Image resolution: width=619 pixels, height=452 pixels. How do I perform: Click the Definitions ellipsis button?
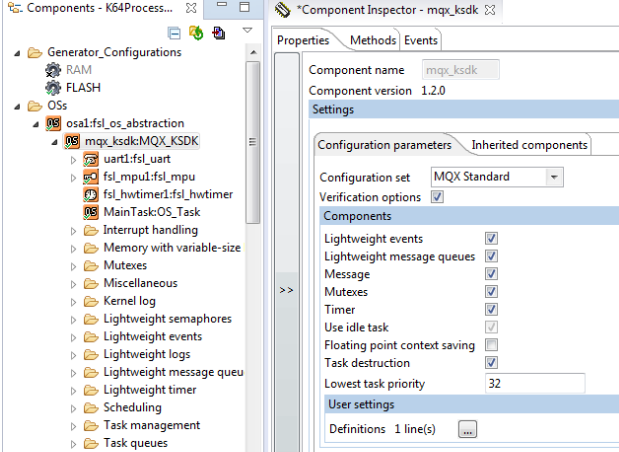click(468, 429)
